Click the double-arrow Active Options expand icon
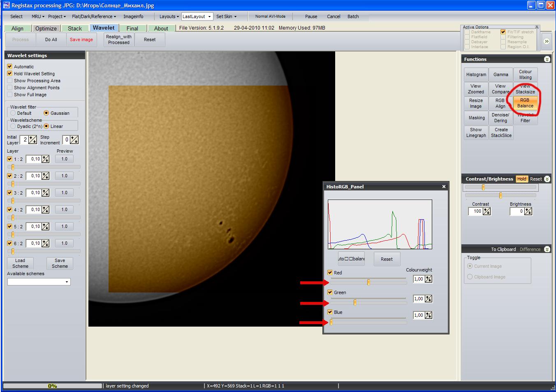The height and width of the screenshot is (392, 556). 547,41
